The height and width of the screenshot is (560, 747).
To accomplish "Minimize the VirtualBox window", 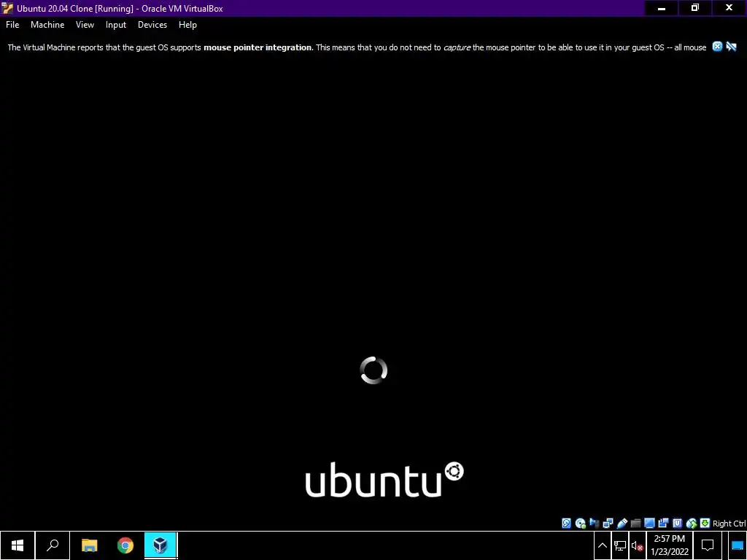I will click(x=661, y=8).
